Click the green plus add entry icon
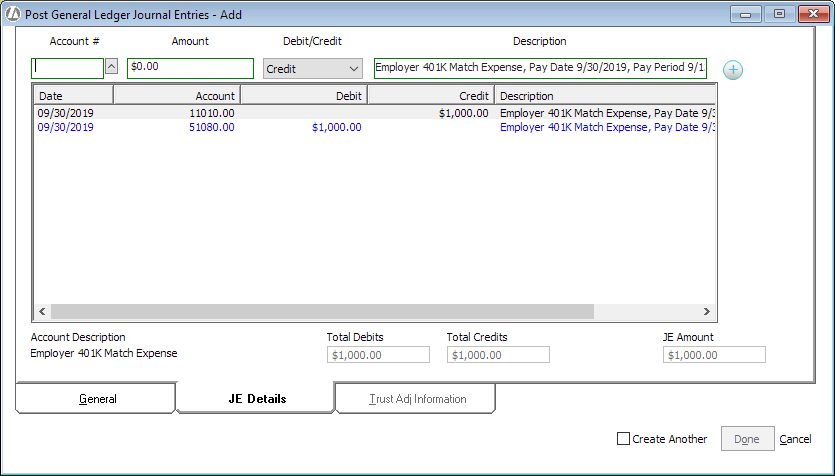 coord(733,70)
